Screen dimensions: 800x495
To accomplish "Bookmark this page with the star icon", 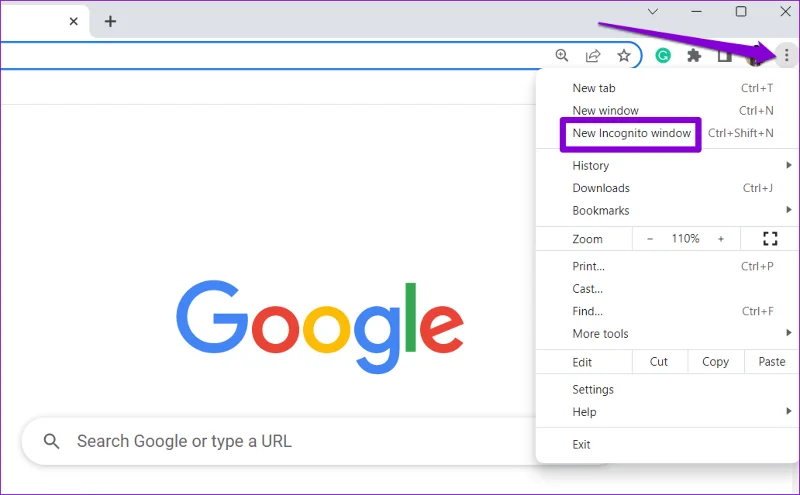I will click(x=623, y=55).
